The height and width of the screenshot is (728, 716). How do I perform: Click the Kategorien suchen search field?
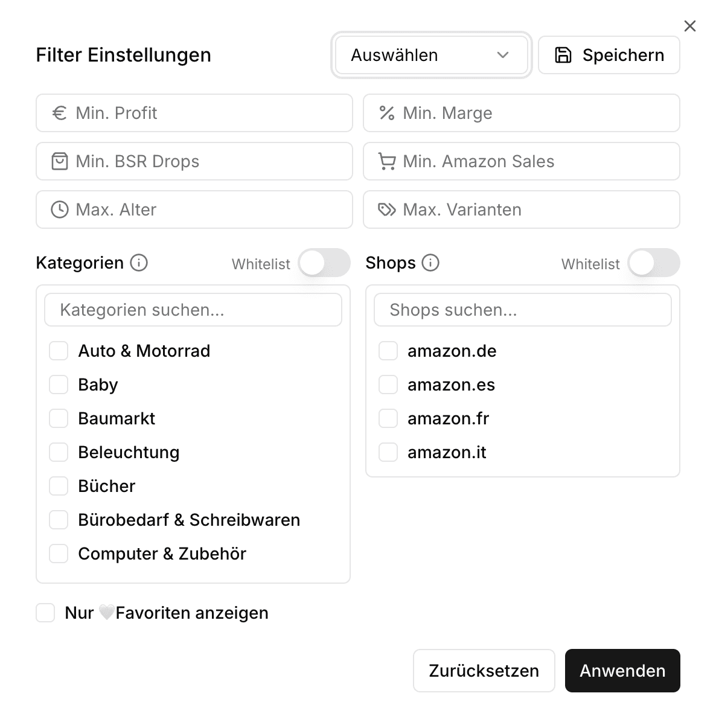[193, 310]
